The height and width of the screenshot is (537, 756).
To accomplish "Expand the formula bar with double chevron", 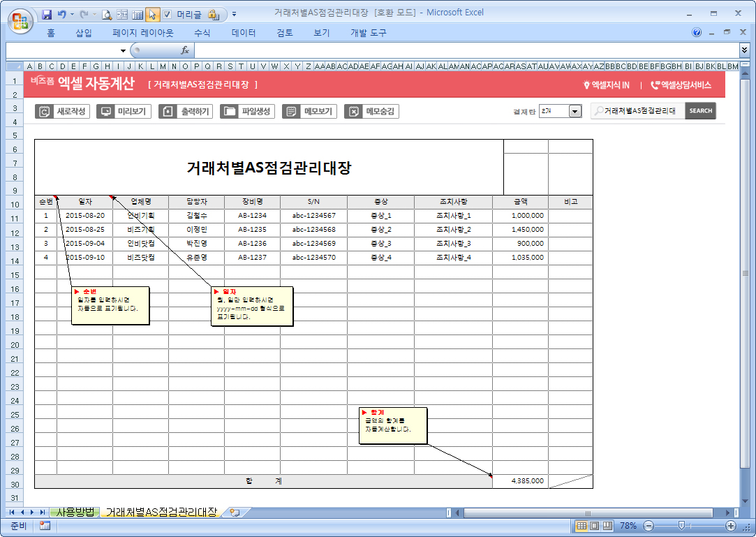I will point(744,50).
